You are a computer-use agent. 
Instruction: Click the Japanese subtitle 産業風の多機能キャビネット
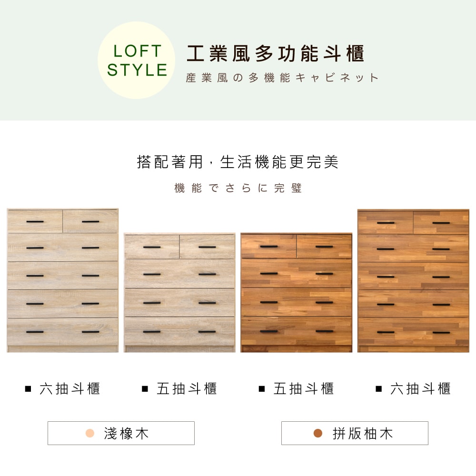click(x=282, y=78)
